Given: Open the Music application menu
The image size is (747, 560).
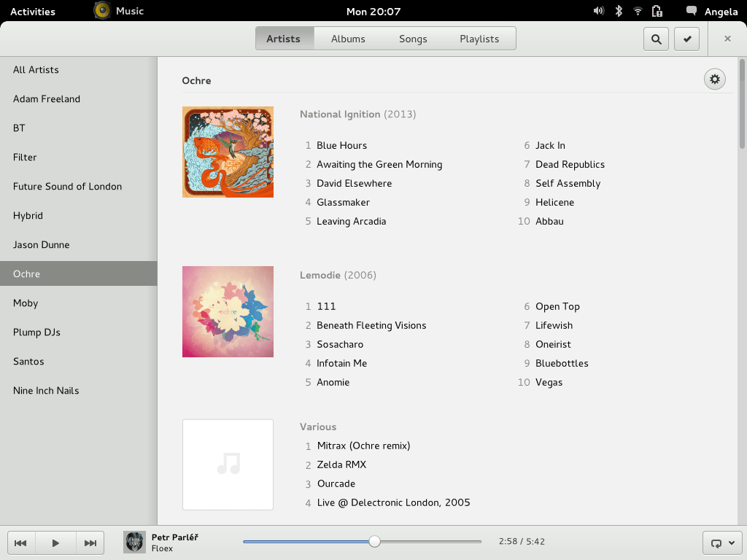Looking at the screenshot, I should 118,11.
